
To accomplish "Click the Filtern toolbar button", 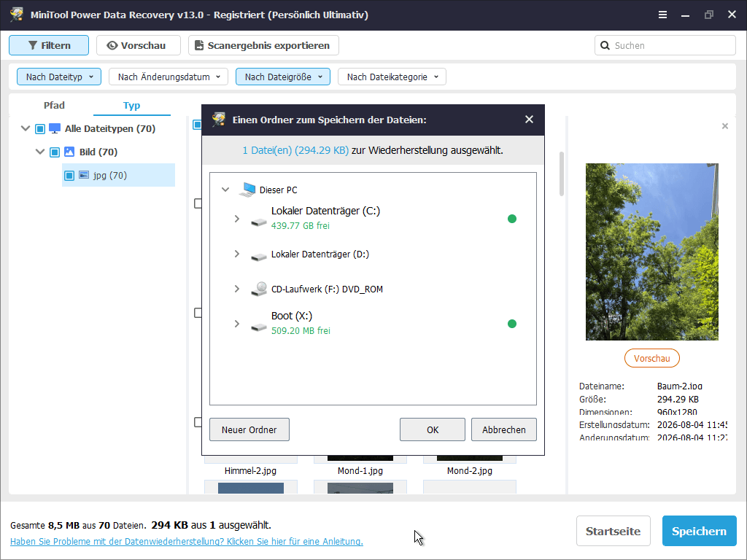I will [49, 45].
